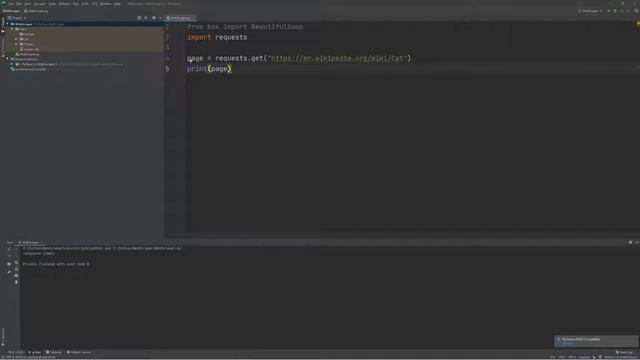Click the Favorites side tool button

click(x=3, y=336)
